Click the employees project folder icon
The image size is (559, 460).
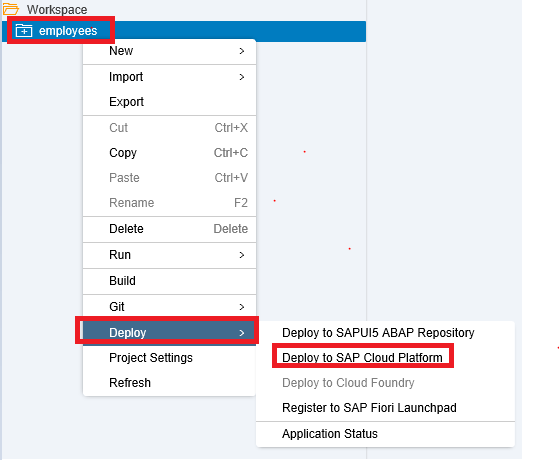tap(24, 31)
